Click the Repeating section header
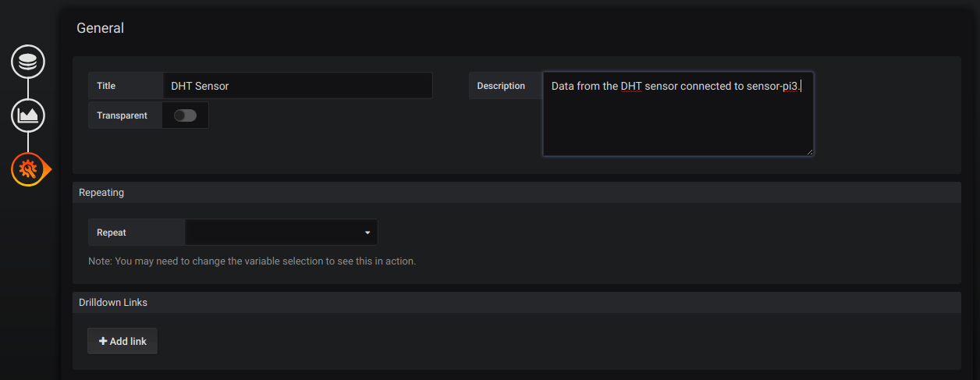Viewport: 980px width, 380px height. tap(101, 192)
